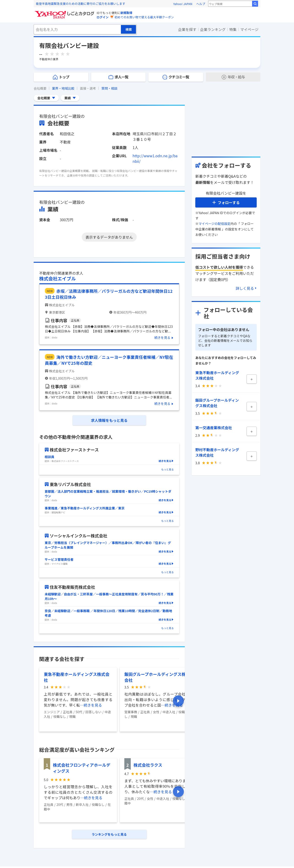Click 続きを見る on 赤坂 paralegal job
294x868 pixels.
point(164,338)
